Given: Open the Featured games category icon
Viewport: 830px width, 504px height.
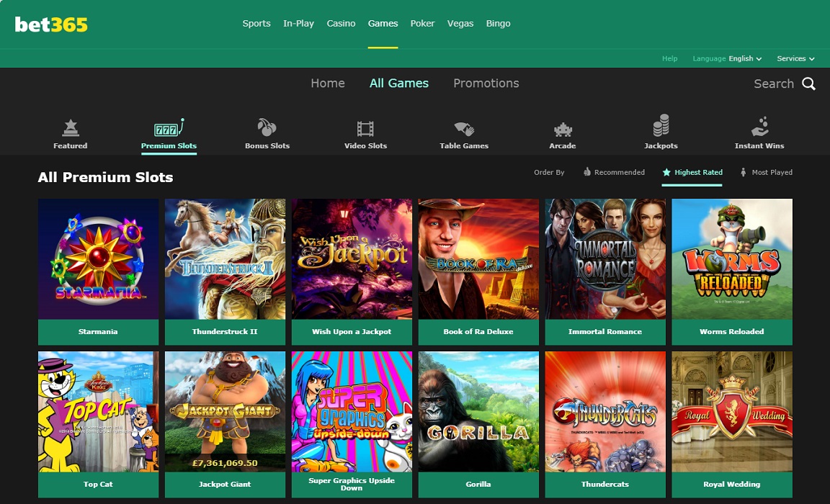Looking at the screenshot, I should click(x=70, y=129).
